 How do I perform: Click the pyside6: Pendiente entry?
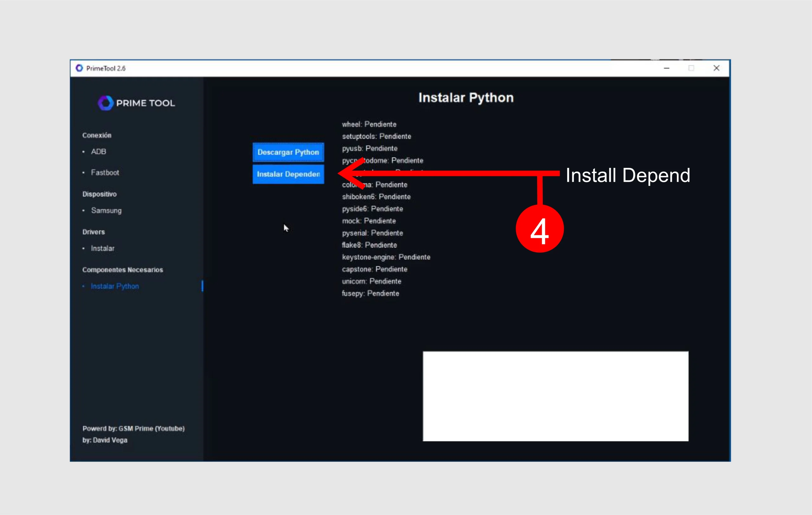coord(372,209)
